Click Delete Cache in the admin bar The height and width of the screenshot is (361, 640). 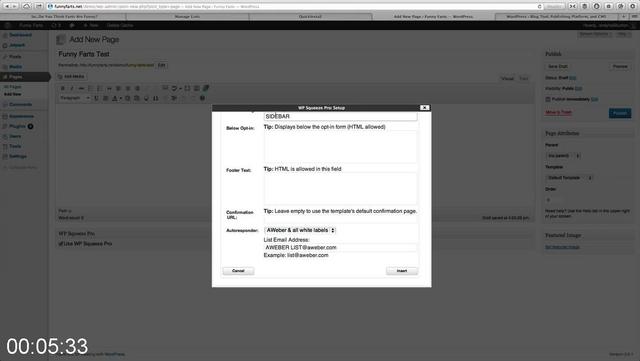[120, 25]
